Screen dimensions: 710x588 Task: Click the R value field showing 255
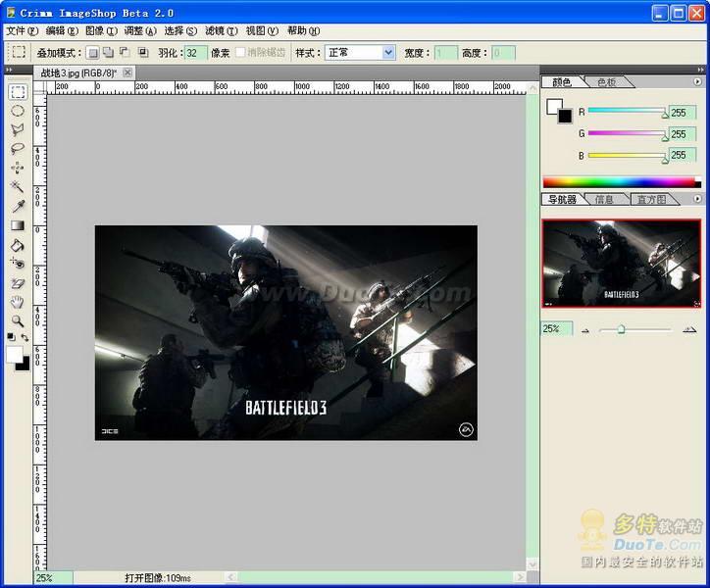pyautogui.click(x=682, y=113)
